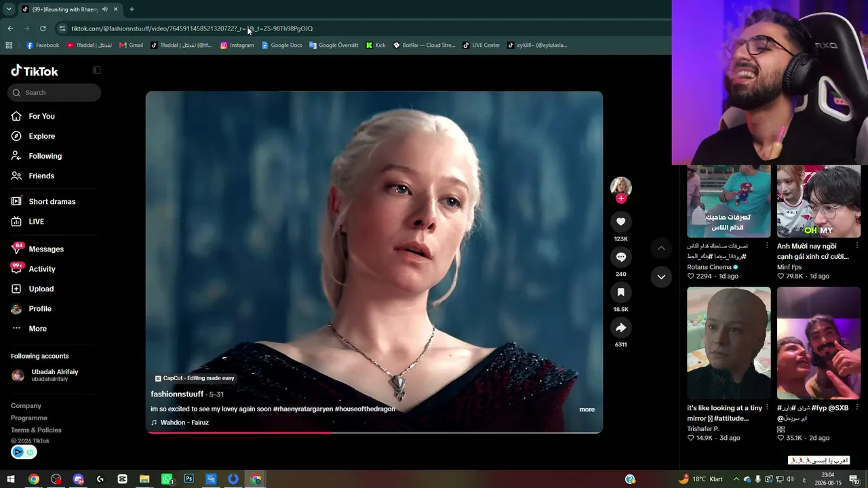Click the Upload plus icon
The width and height of the screenshot is (868, 488).
point(16,289)
